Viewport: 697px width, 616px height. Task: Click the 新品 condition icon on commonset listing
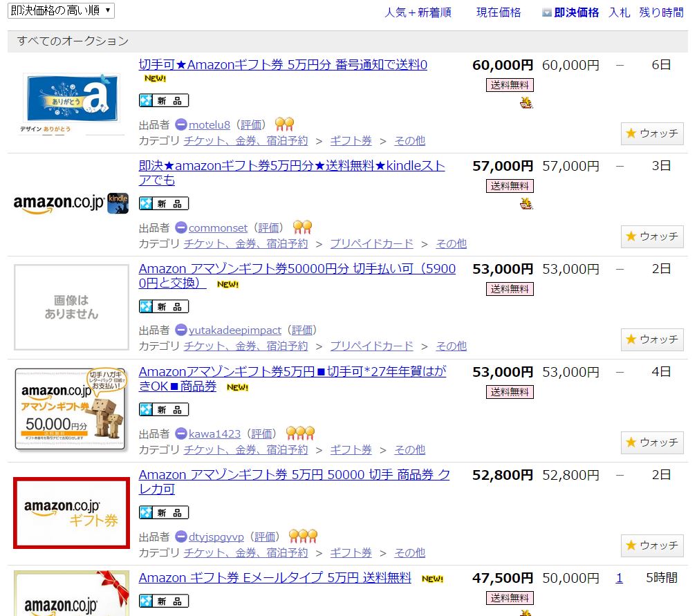pyautogui.click(x=164, y=203)
